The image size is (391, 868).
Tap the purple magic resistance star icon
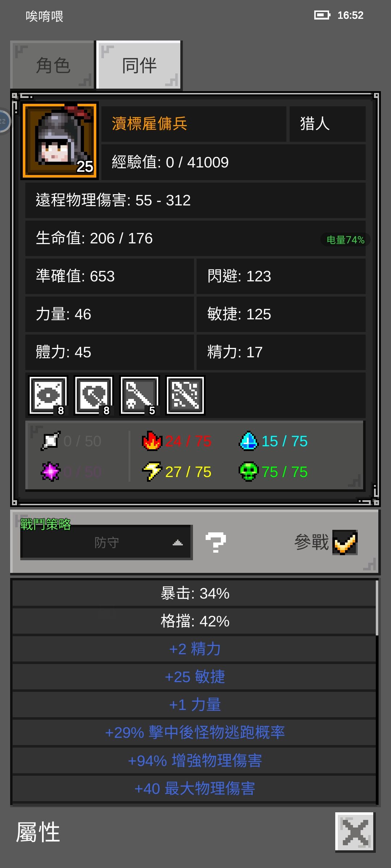click(51, 472)
